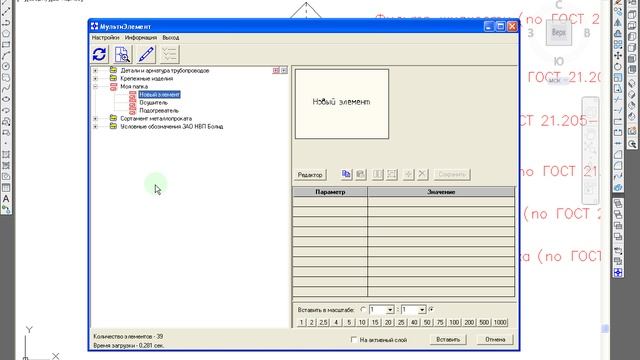Choose scale button 200
This screenshot has width=640, height=360.
click(469, 322)
